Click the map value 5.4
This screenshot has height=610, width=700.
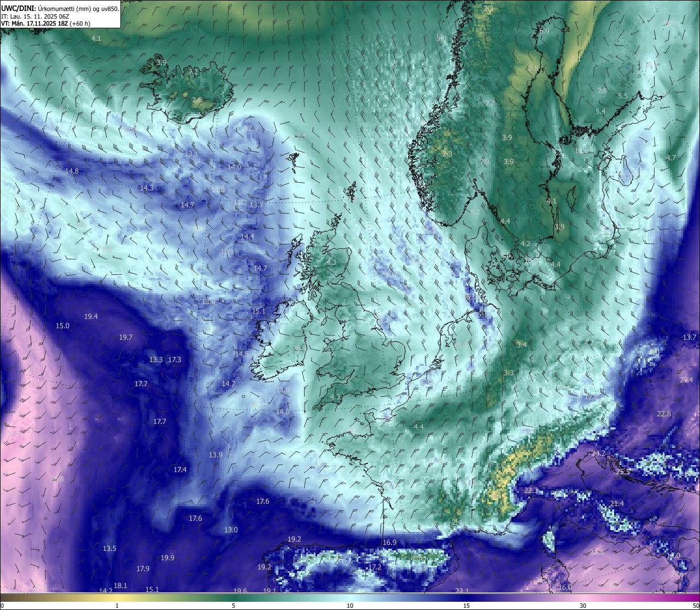(x=600, y=111)
